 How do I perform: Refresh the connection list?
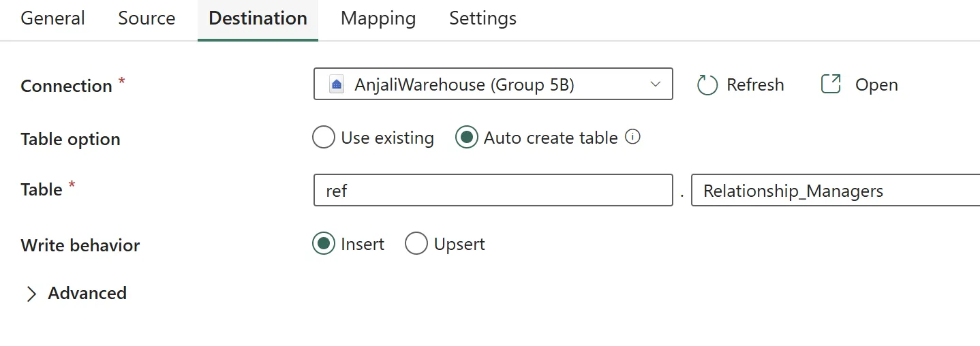(740, 85)
